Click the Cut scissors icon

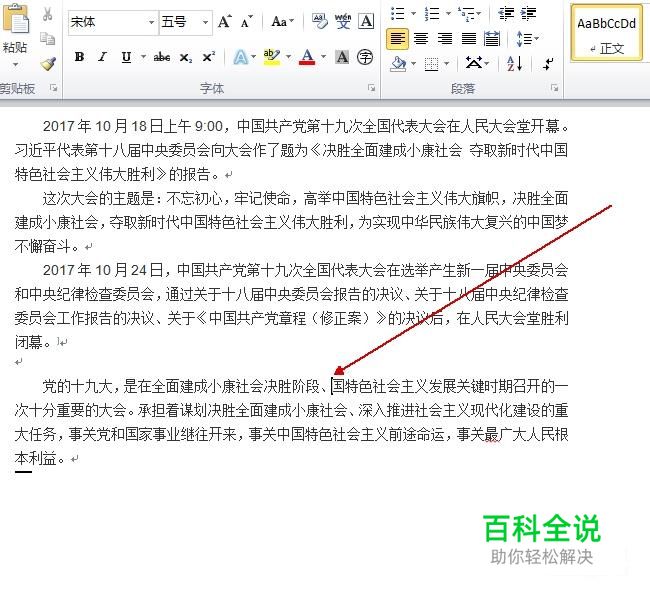tap(48, 14)
